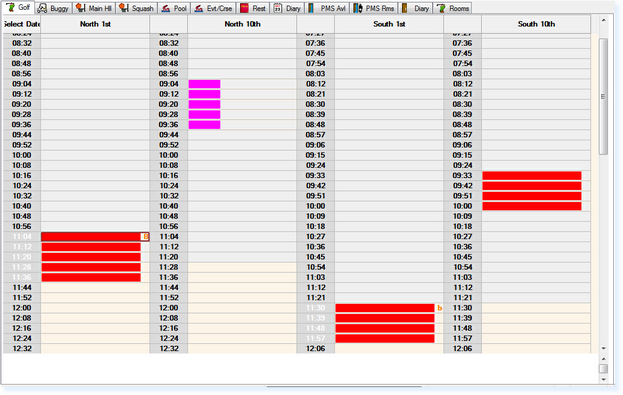Image resolution: width=623 pixels, height=395 pixels.
Task: Switch to the calendar Diary tab
Action: pos(286,8)
